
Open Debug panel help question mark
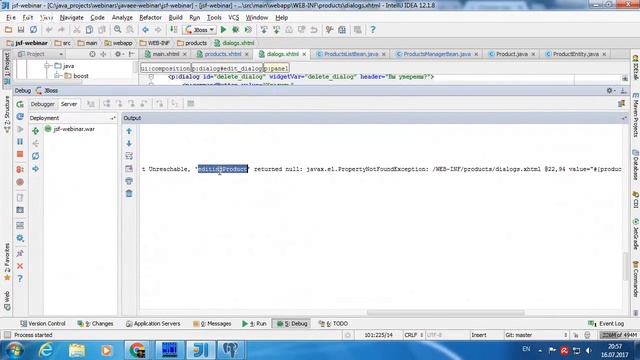[20, 279]
